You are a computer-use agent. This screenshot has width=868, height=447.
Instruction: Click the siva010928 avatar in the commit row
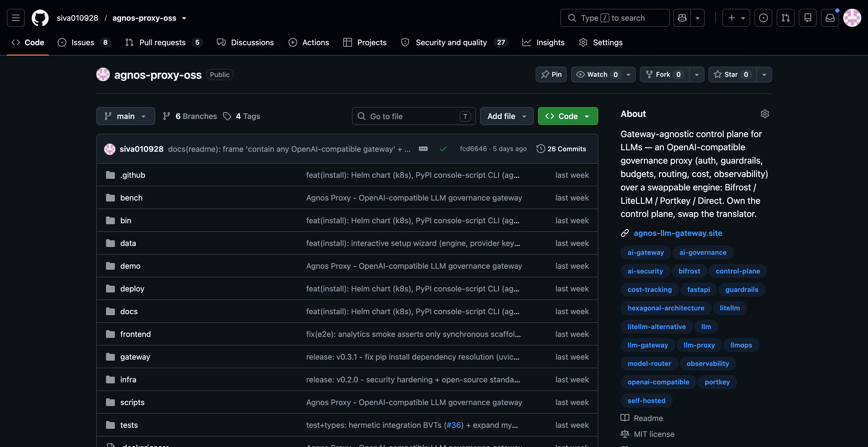(110, 149)
